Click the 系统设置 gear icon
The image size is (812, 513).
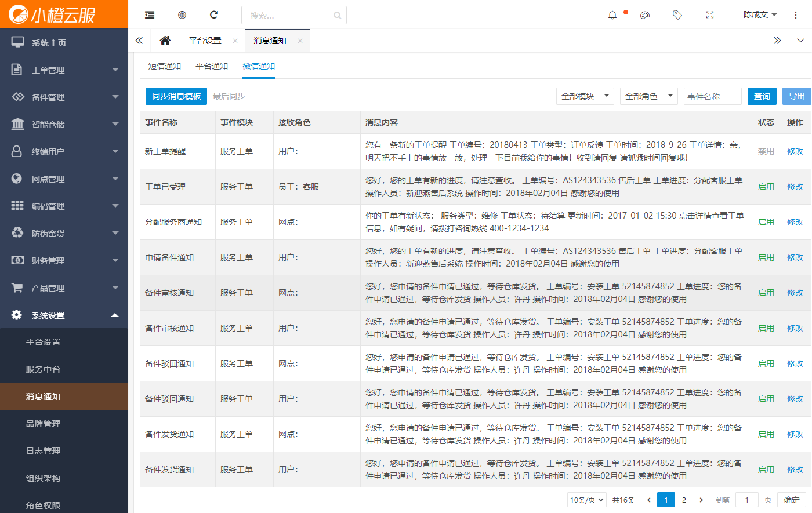(17, 315)
